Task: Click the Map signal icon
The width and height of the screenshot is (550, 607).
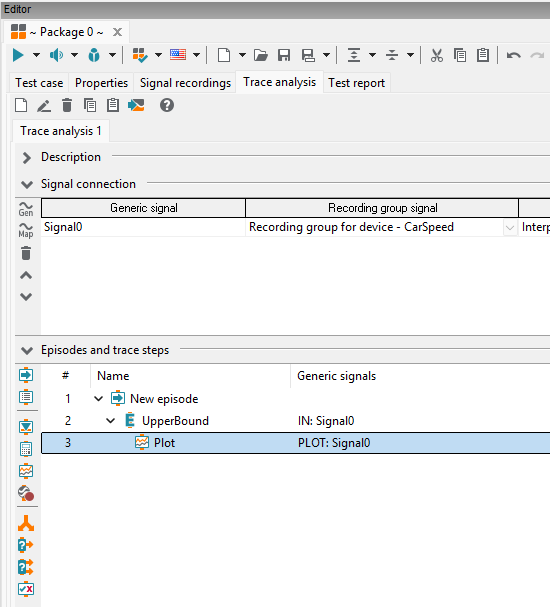Action: point(26,231)
